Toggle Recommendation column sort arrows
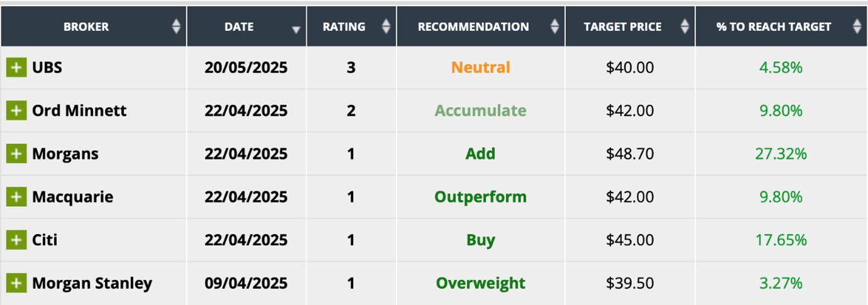 (x=555, y=26)
